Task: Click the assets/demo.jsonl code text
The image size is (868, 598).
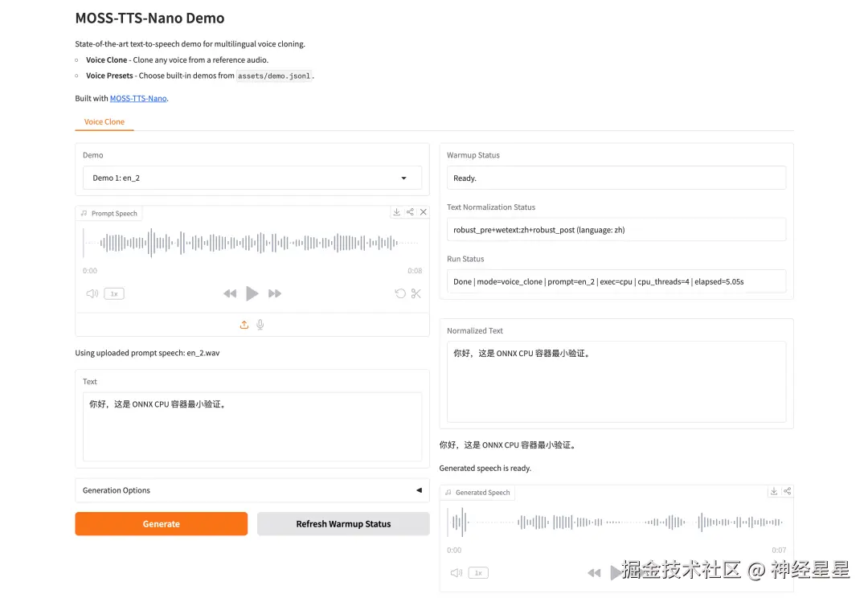Action: click(274, 76)
